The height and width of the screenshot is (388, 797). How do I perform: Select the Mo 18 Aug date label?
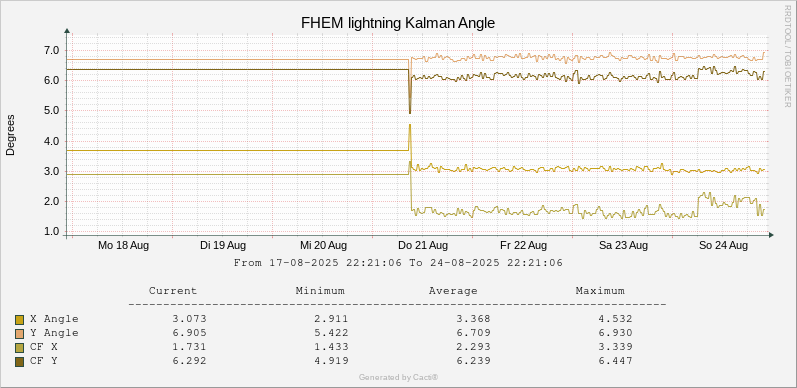click(124, 246)
